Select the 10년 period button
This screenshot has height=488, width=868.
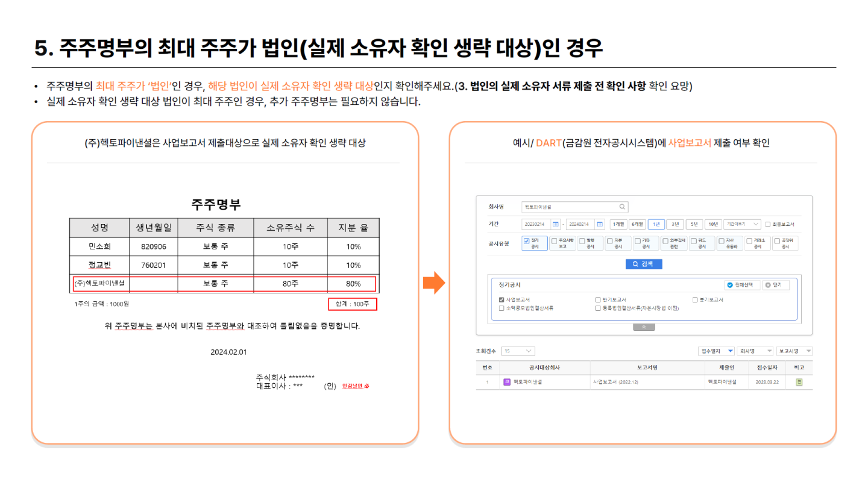point(713,224)
